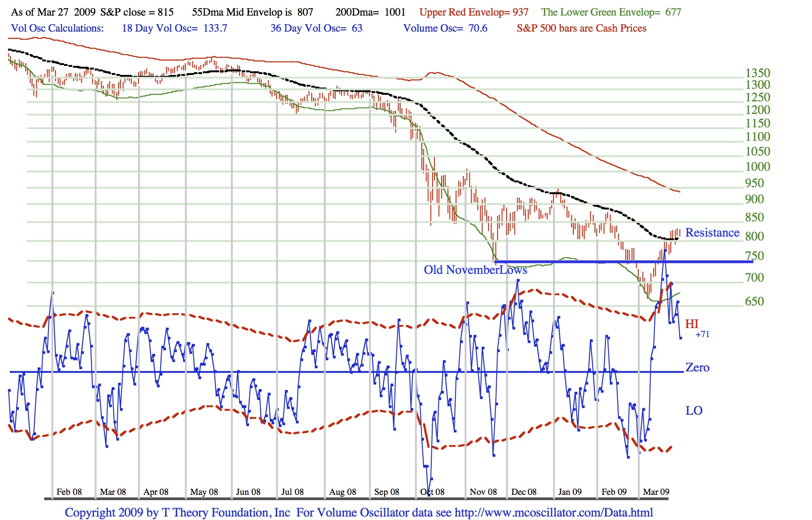This screenshot has height=520, width=812.
Task: Select the Mar 09 month marker
Action: 656,492
